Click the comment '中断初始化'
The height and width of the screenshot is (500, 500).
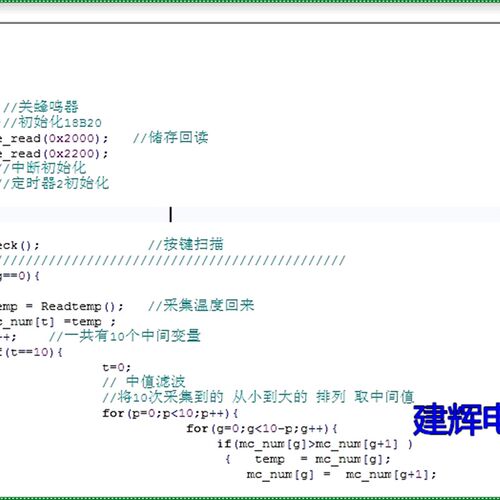pyautogui.click(x=49, y=168)
